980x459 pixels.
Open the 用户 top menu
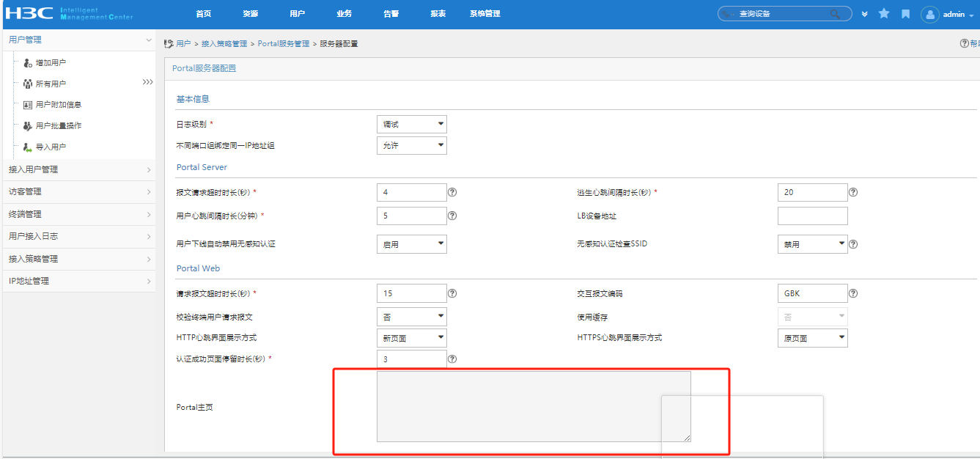tap(297, 14)
